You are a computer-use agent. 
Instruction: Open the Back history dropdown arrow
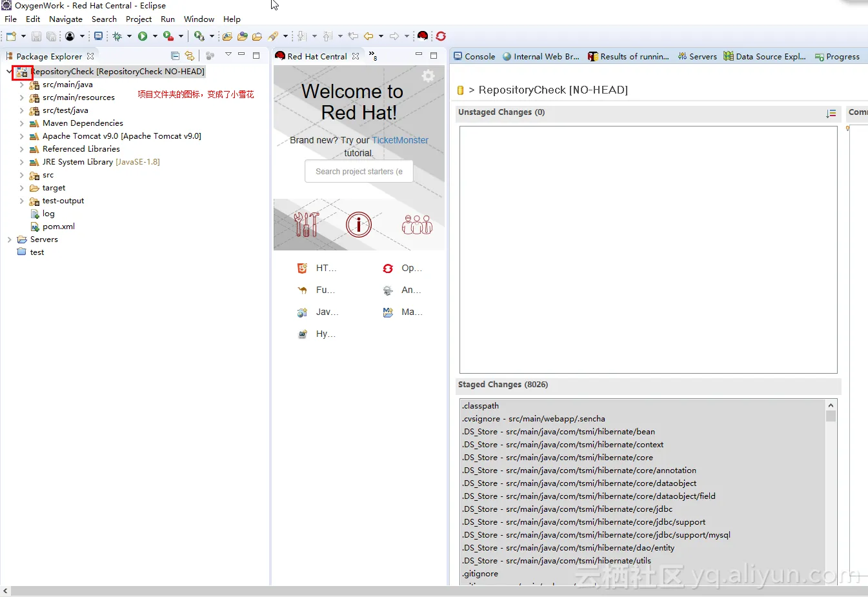pyautogui.click(x=381, y=36)
